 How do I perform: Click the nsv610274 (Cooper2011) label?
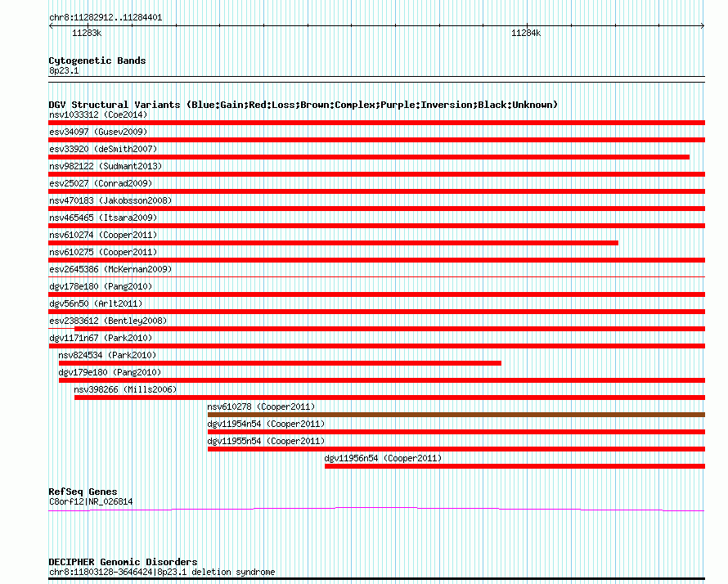pyautogui.click(x=103, y=235)
